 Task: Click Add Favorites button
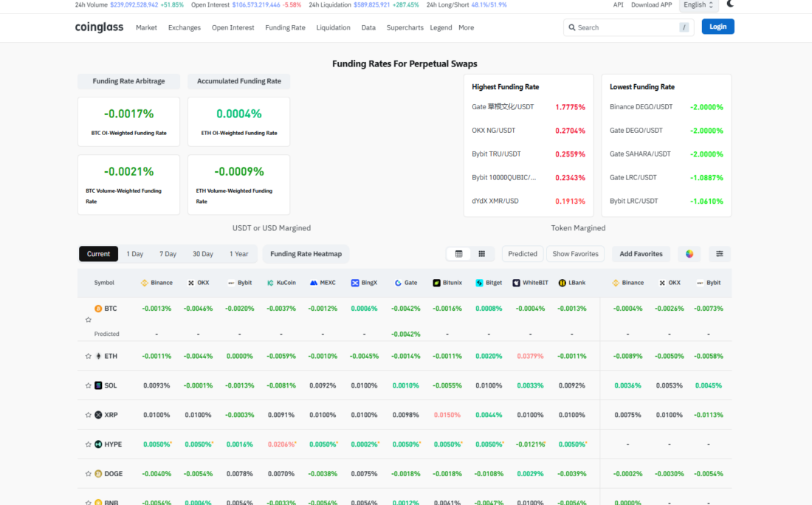(x=641, y=254)
